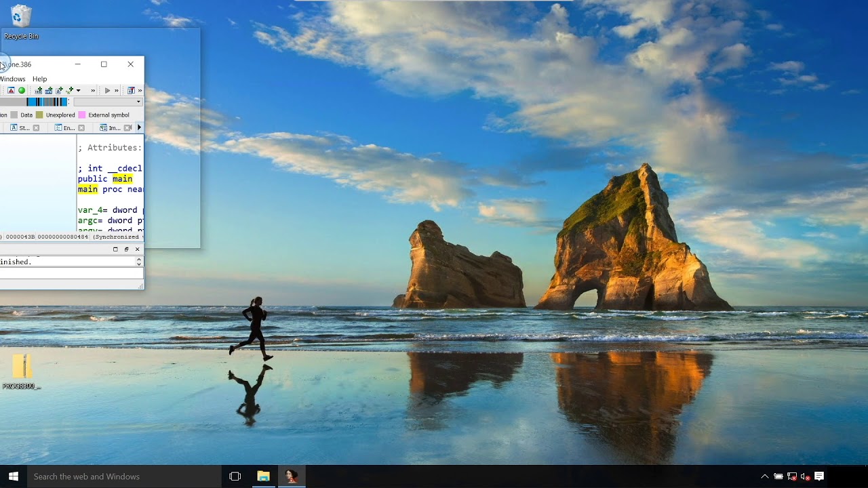Viewport: 868px width, 488px height.
Task: Click the fourth green-arrow icon after the green circle
Action: click(69, 90)
